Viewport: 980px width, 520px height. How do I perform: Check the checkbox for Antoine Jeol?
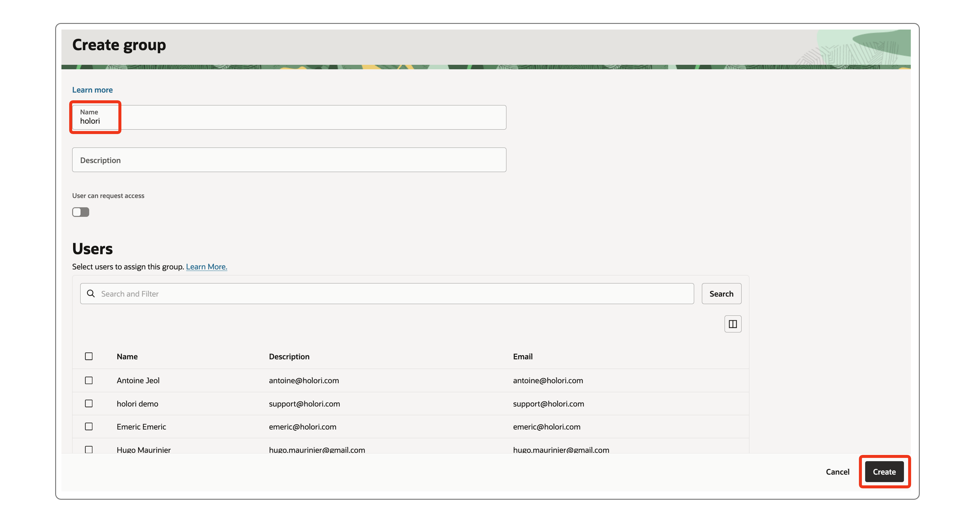89,380
